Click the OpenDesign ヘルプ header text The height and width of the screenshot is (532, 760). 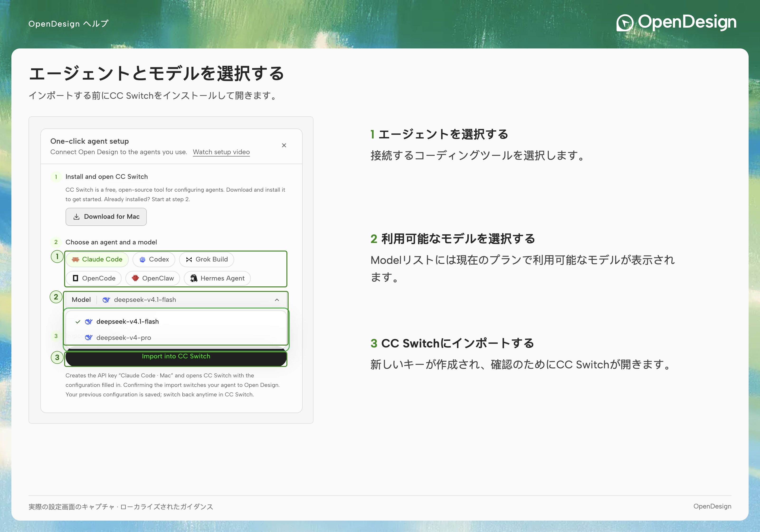tap(69, 24)
